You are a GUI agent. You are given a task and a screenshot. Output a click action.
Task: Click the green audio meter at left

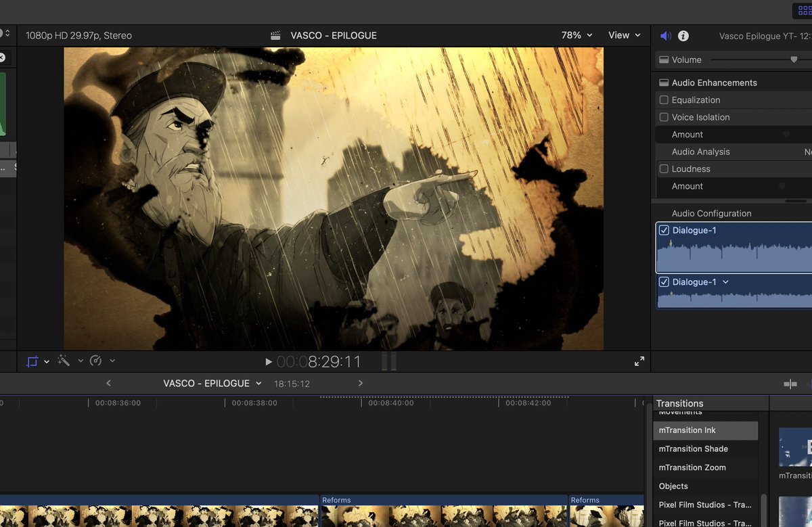(x=3, y=104)
